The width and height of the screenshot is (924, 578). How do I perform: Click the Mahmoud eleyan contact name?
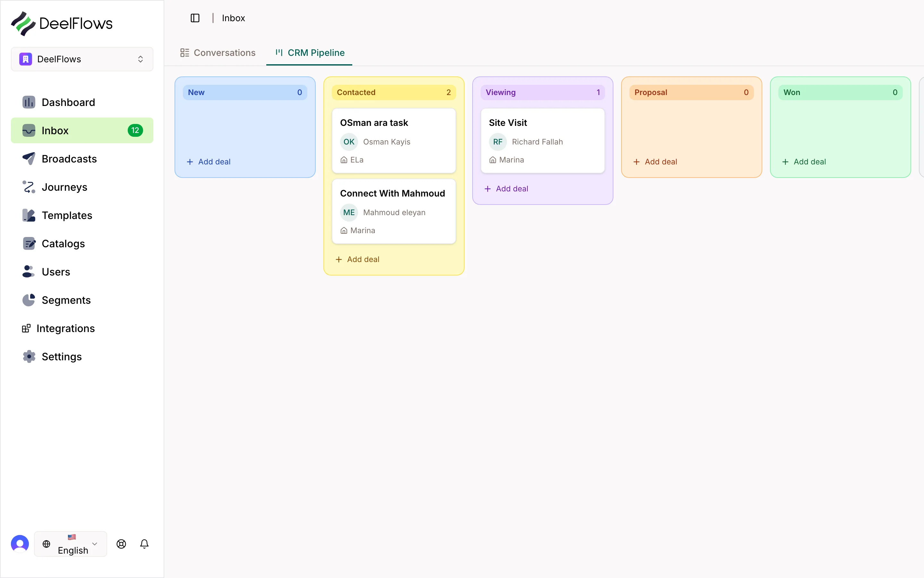click(394, 213)
